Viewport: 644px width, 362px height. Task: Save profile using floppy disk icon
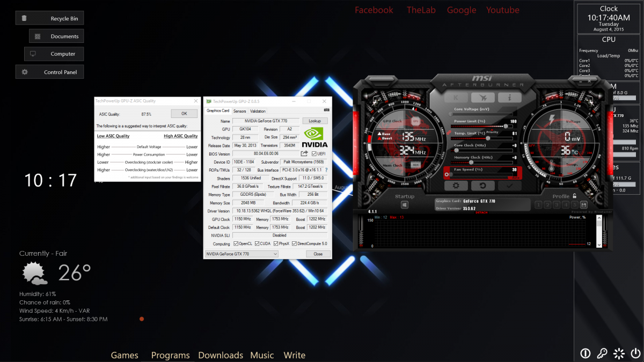click(583, 205)
